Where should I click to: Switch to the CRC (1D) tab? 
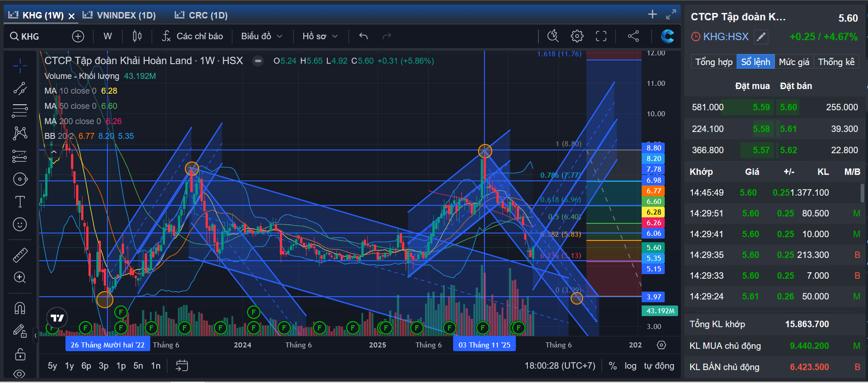(201, 15)
